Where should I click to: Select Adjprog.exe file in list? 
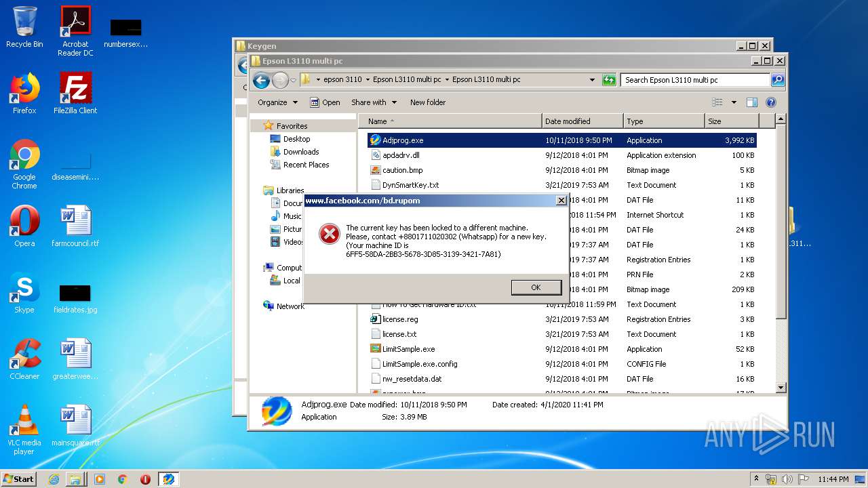pyautogui.click(x=561, y=140)
